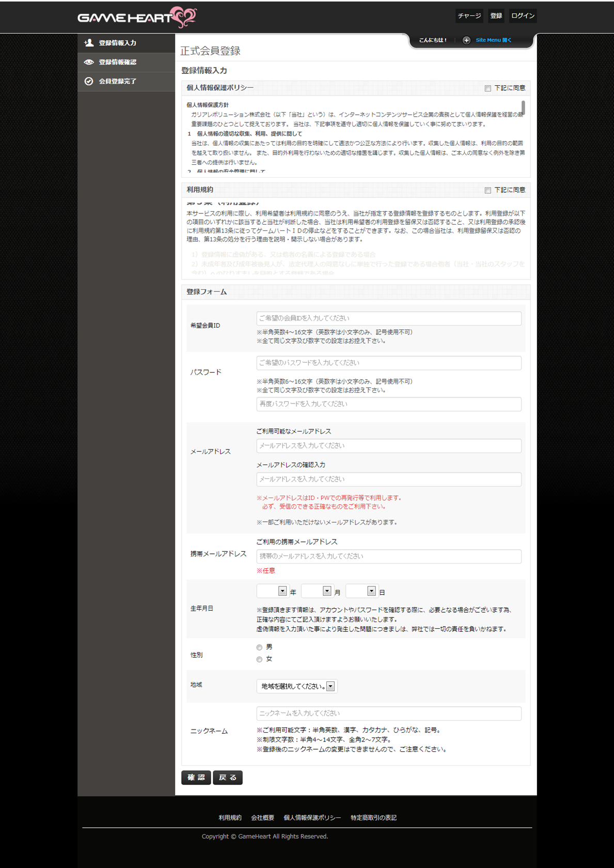Open the birth day dropdown
This screenshot has height=868, width=614.
click(x=361, y=591)
